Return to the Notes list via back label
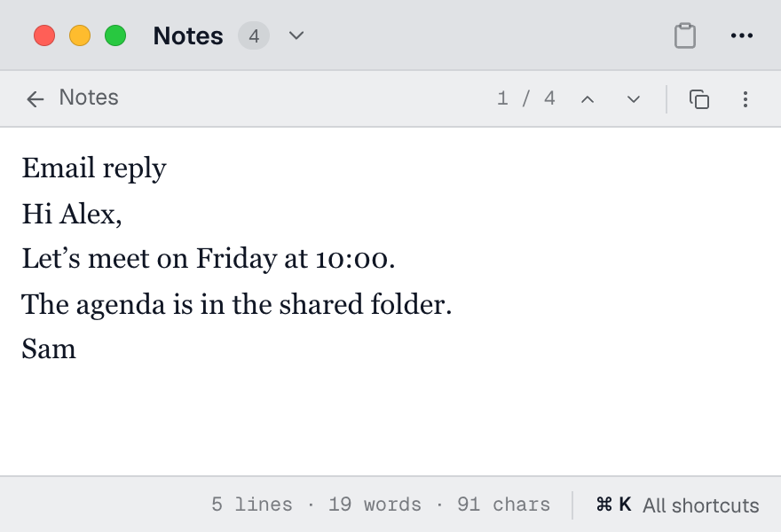 tap(89, 98)
